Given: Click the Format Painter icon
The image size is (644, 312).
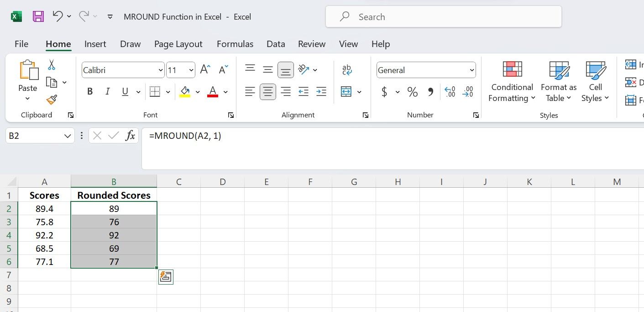Looking at the screenshot, I should 52,100.
